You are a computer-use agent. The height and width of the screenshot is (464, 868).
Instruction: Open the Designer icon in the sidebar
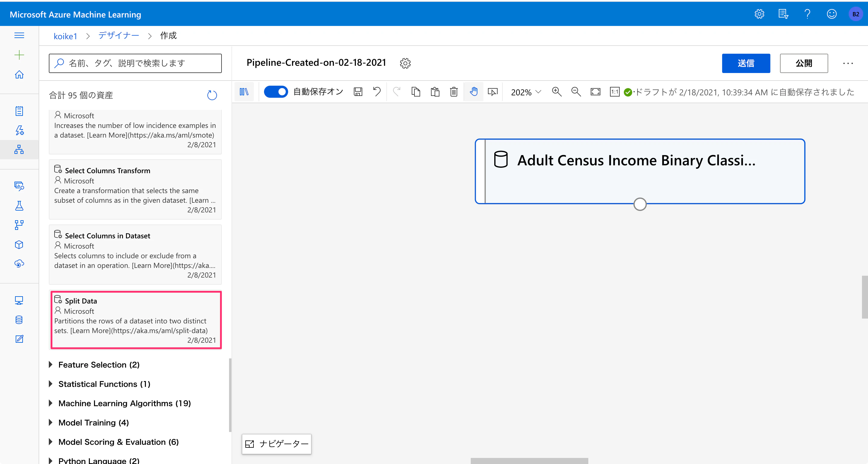point(19,149)
